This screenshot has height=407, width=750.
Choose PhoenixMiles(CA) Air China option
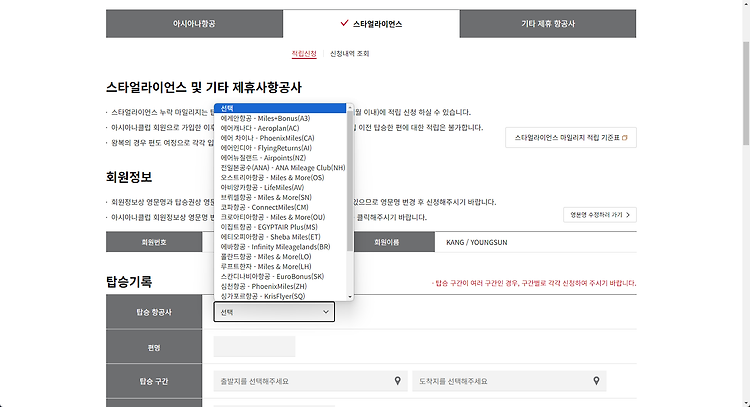pyautogui.click(x=280, y=138)
